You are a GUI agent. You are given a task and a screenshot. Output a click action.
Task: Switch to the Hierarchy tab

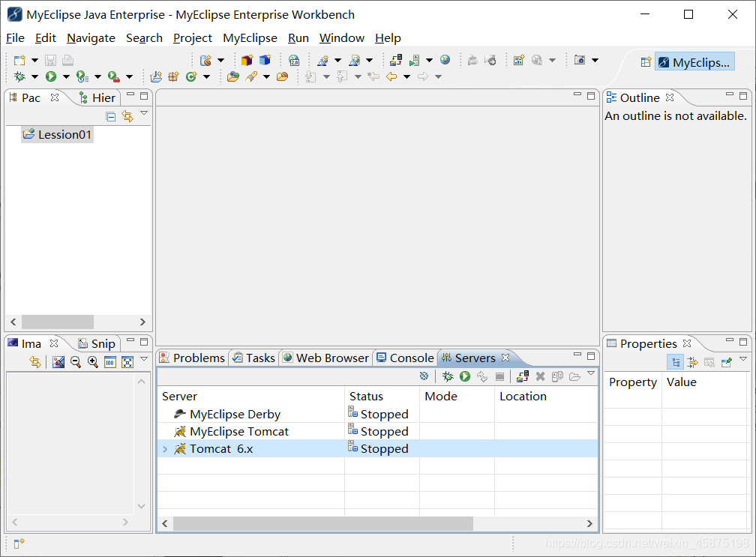click(97, 97)
